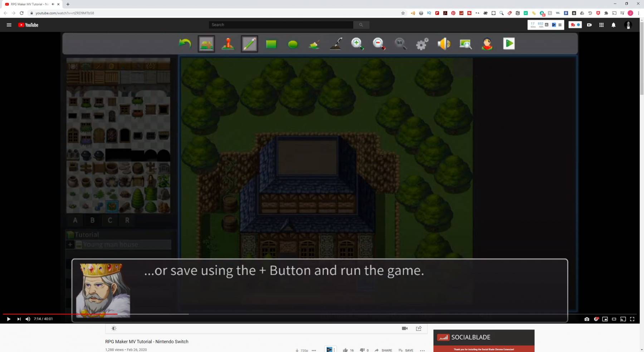The height and width of the screenshot is (352, 644).
Task: Open the event searcher icon
Action: [465, 44]
